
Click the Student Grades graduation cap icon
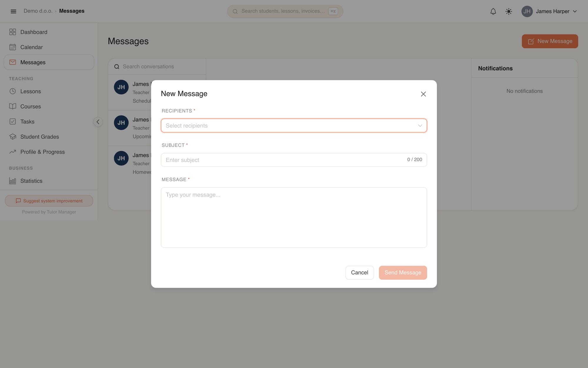[x=13, y=137]
